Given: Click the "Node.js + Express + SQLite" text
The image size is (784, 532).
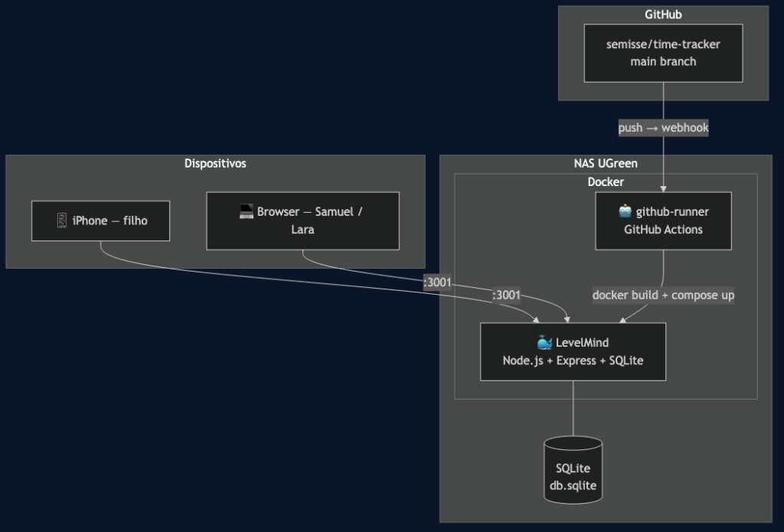Looking at the screenshot, I should [573, 361].
